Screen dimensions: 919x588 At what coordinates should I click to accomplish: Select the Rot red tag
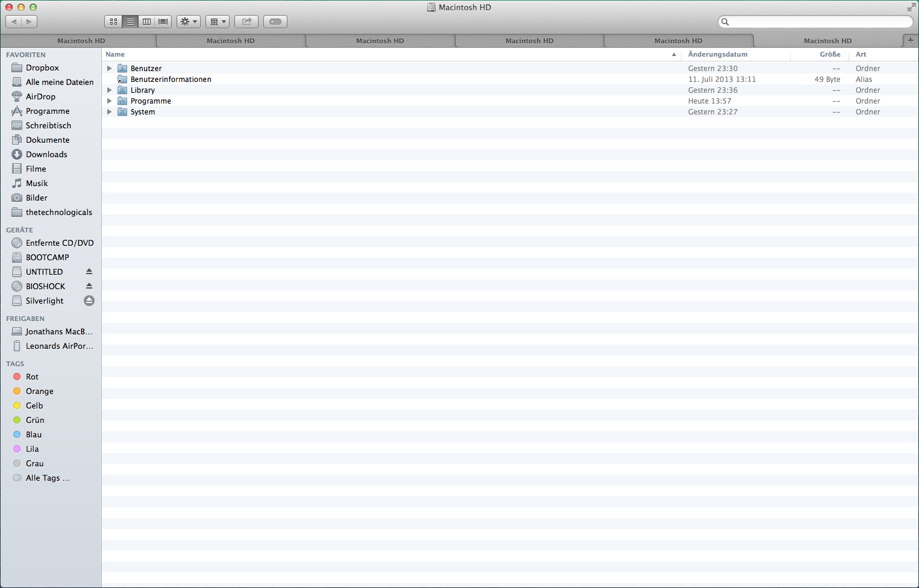pos(32,377)
